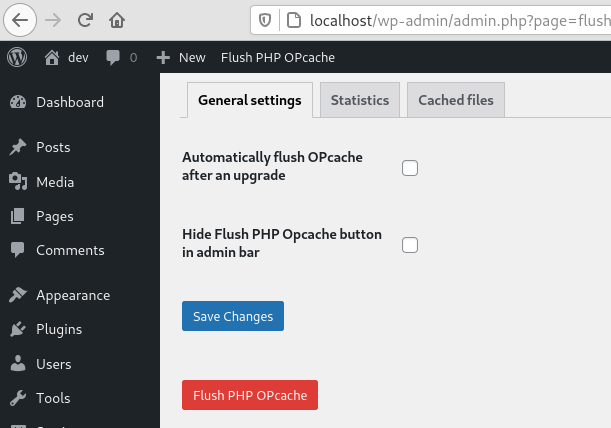
Task: Click Flush PHP OPcache in admin bar
Action: 277,58
